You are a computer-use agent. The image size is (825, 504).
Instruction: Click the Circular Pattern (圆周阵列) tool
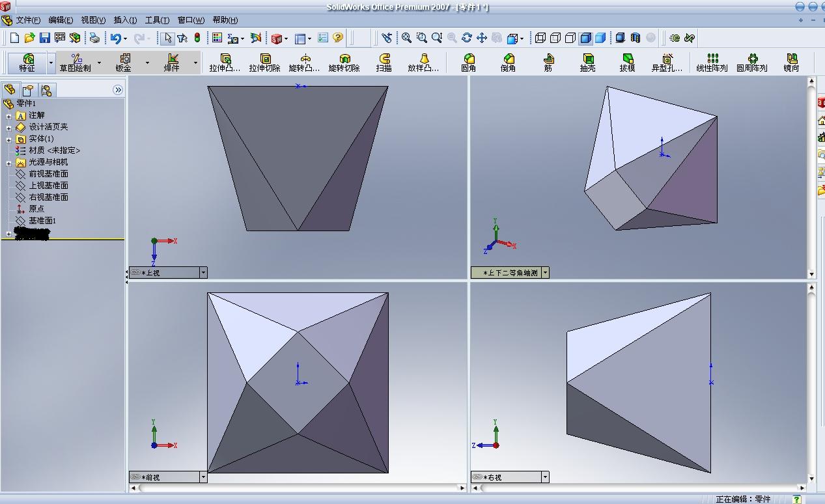751,63
